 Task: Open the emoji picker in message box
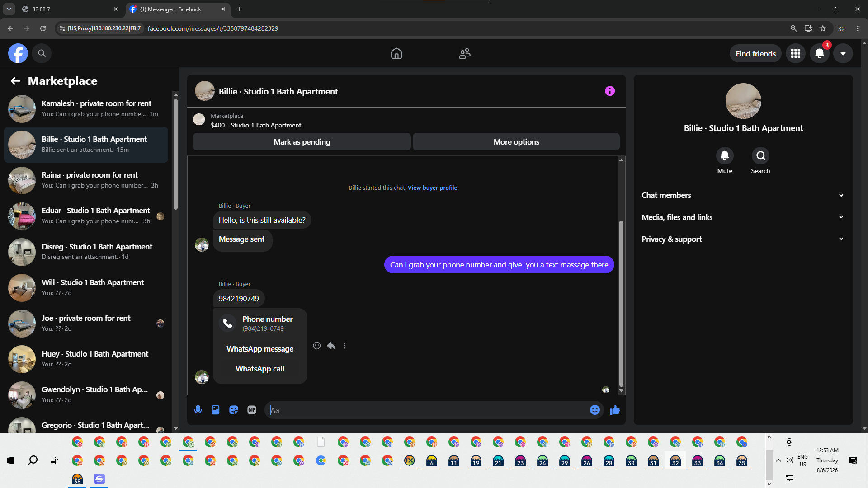point(595,410)
